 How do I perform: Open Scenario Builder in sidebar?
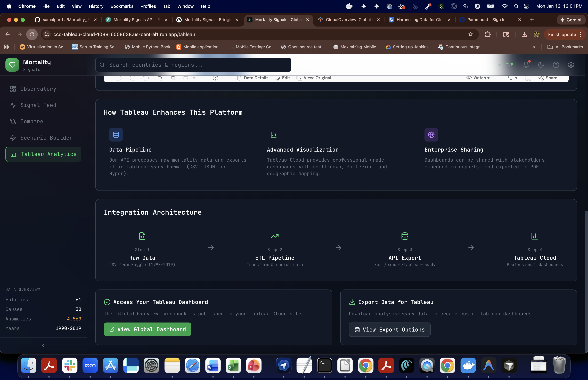pos(46,138)
